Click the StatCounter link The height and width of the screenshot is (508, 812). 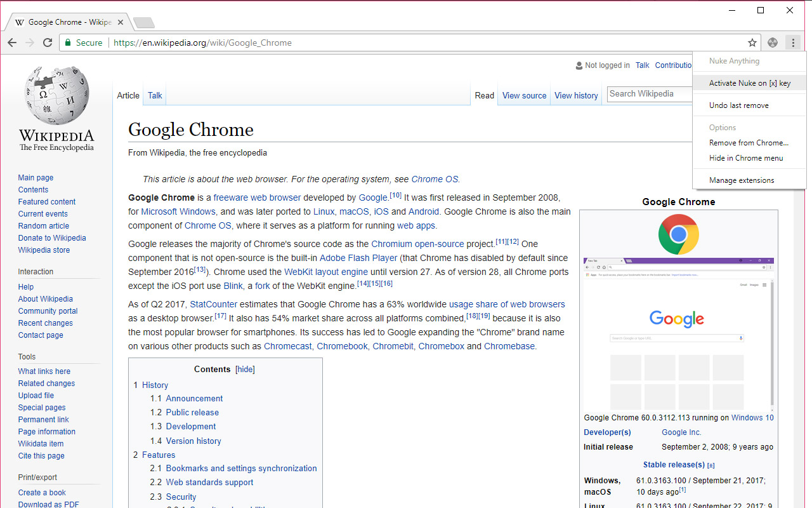click(214, 304)
